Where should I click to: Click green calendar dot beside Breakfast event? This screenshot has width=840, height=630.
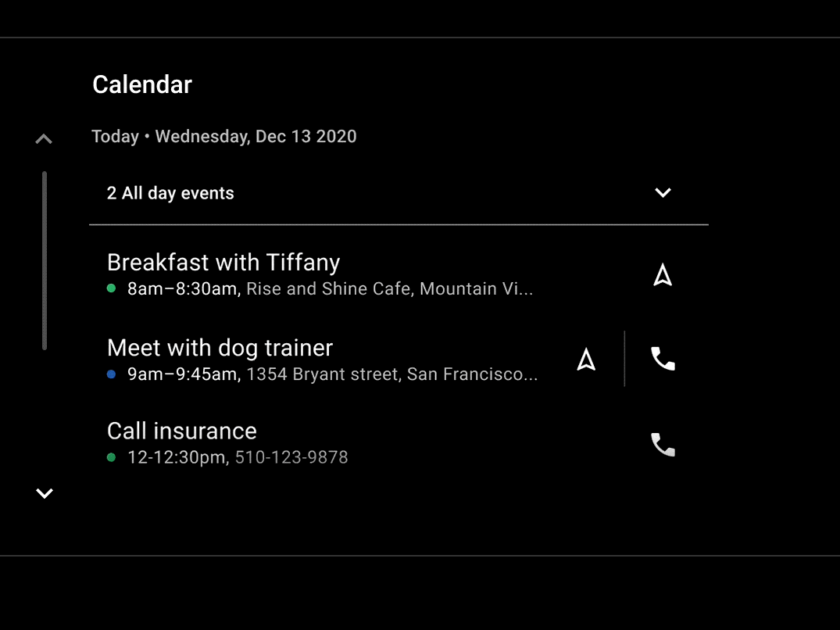pyautogui.click(x=111, y=289)
